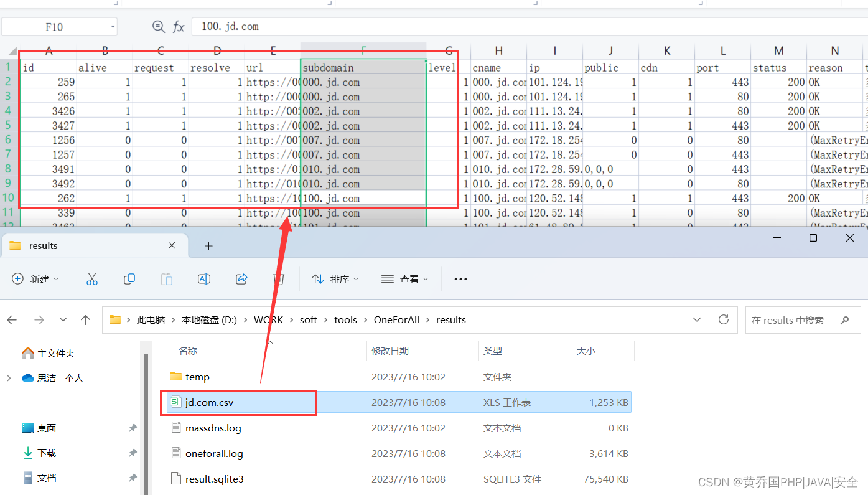This screenshot has height=495, width=868.
Task: Click the Share icon in Explorer toolbar
Action: pos(241,279)
